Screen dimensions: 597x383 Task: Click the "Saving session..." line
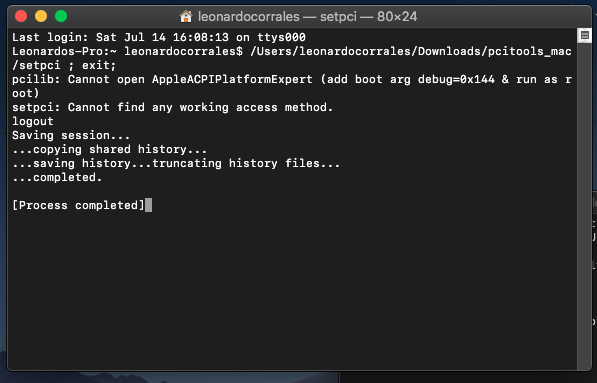[x=71, y=136]
